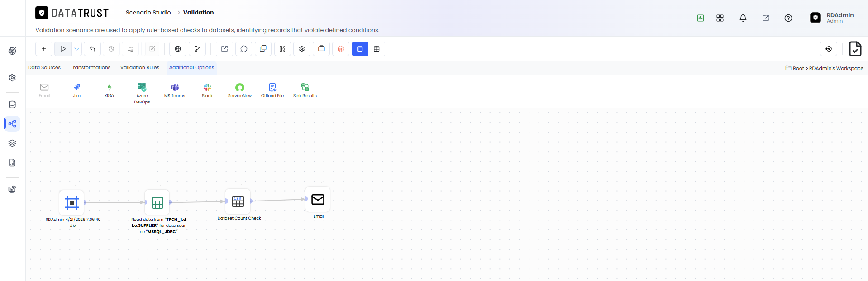The width and height of the screenshot is (868, 281).
Task: Click the stacked cards toolbar icon
Action: tap(321, 49)
